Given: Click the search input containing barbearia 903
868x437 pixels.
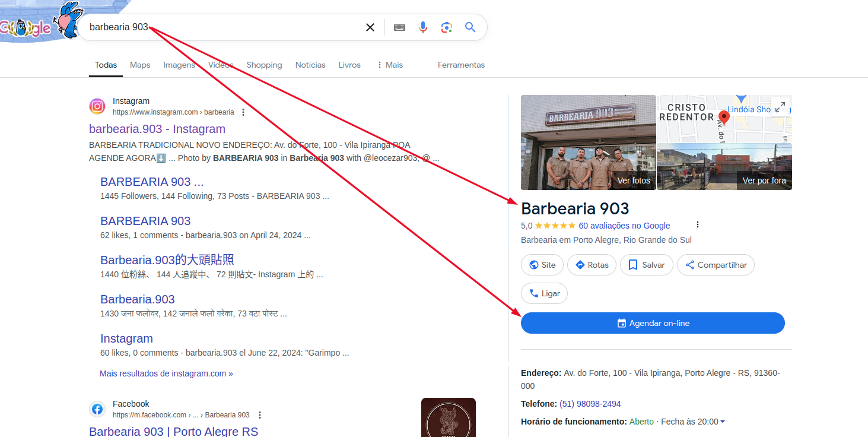Looking at the screenshot, I should click(222, 27).
